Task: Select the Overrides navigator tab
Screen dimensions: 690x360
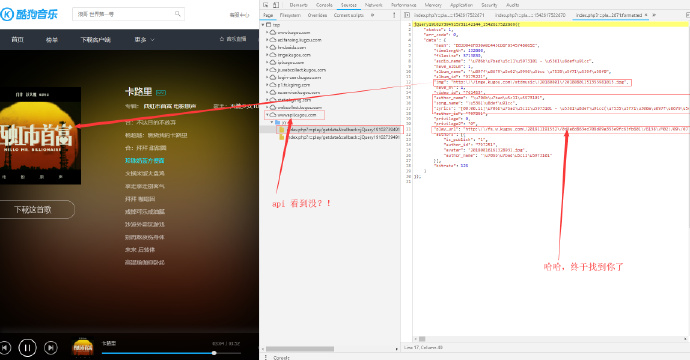Action: pos(317,15)
